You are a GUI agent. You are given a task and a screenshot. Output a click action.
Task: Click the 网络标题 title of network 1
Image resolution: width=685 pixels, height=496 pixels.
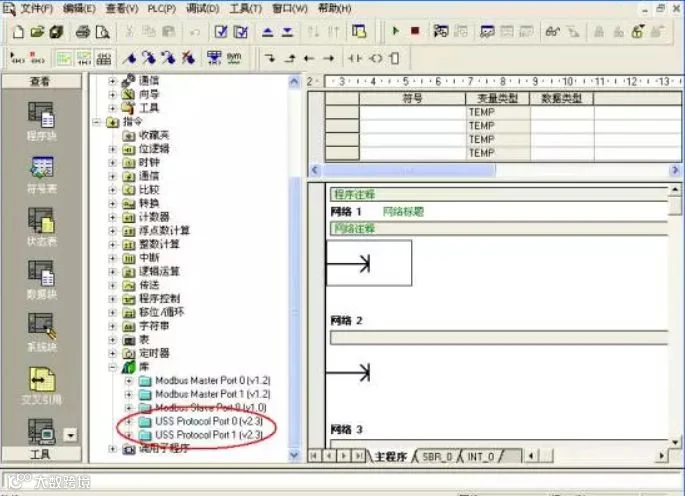coord(403,212)
